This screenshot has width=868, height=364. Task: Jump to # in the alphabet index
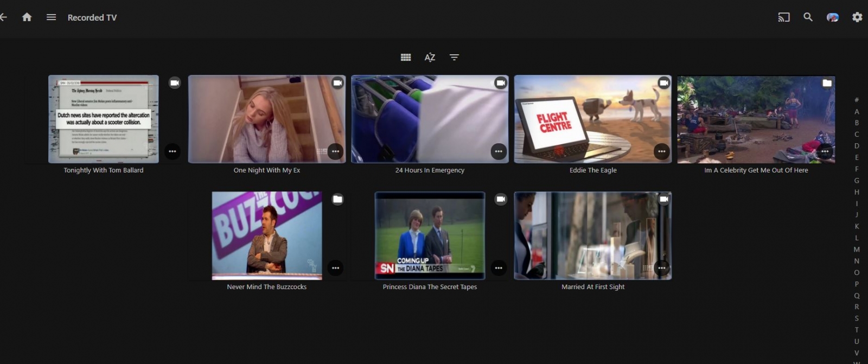[x=857, y=100]
